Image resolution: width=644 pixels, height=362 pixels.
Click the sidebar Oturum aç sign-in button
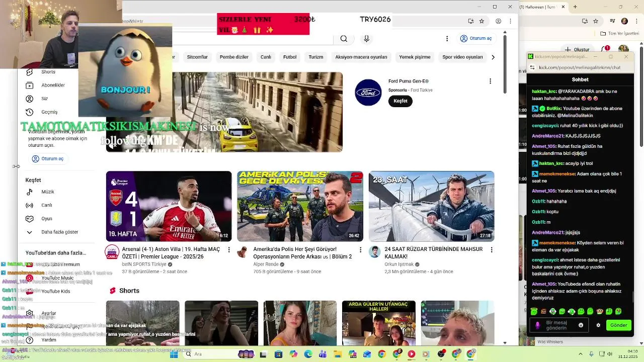click(x=48, y=158)
